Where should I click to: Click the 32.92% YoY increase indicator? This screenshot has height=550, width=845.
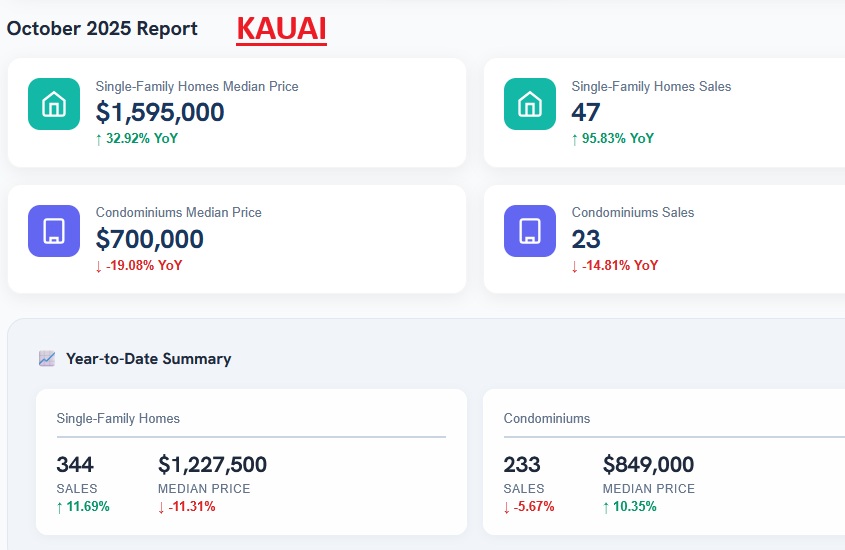137,138
